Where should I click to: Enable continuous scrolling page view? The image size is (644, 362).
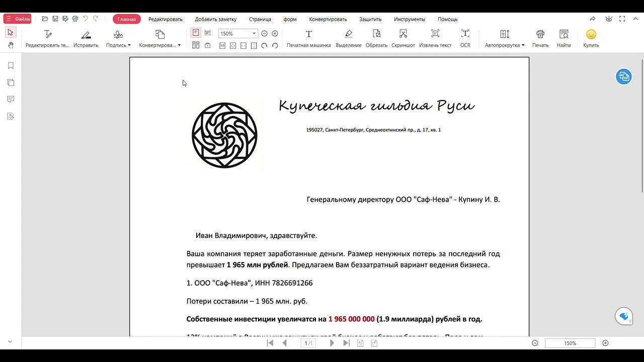click(207, 33)
